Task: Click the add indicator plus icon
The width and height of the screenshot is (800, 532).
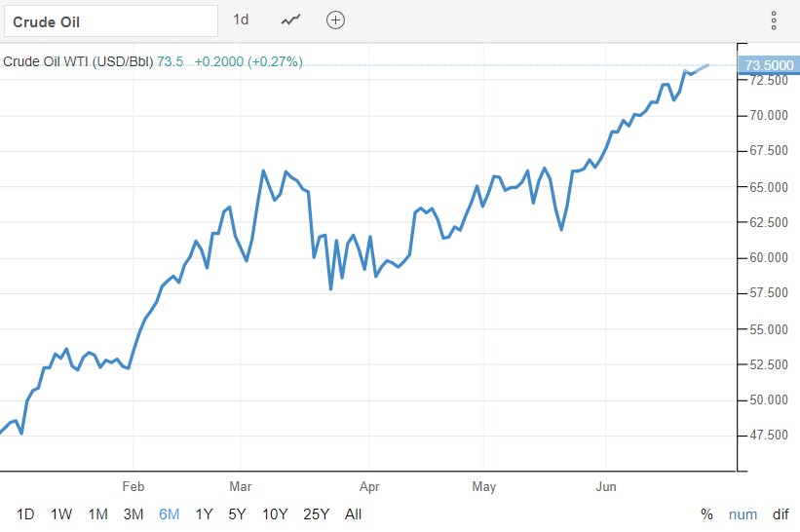Action: pyautogui.click(x=335, y=20)
